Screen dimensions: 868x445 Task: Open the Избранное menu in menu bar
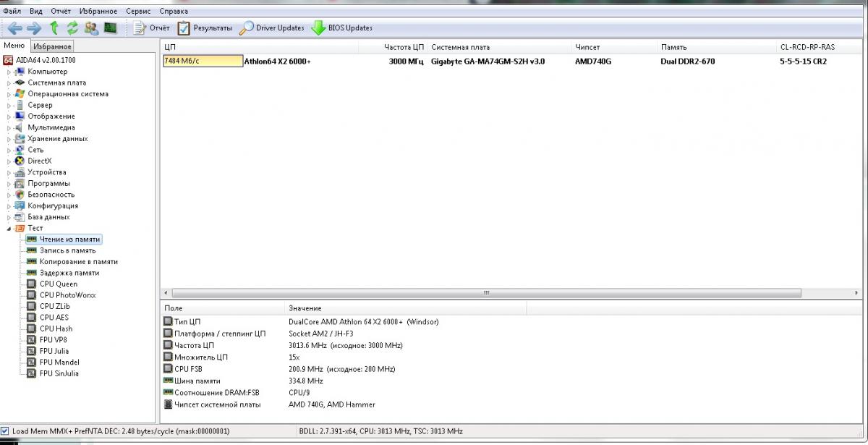[x=98, y=12]
